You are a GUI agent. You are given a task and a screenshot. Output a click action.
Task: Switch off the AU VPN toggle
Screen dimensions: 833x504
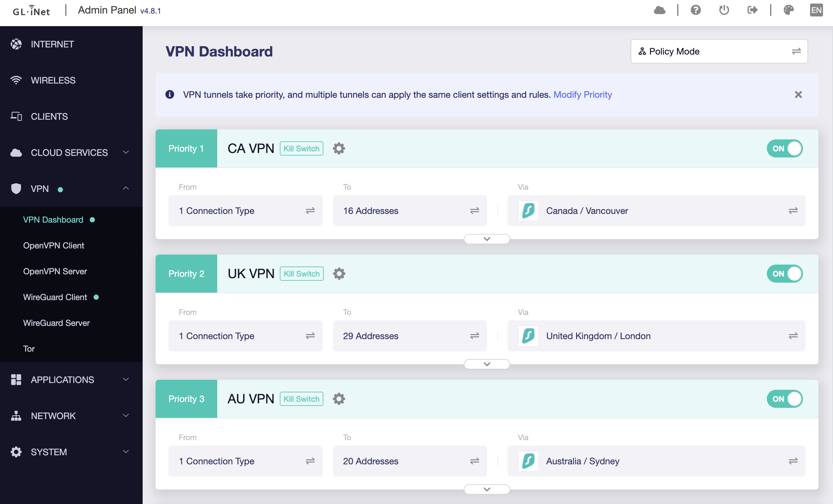tap(784, 399)
